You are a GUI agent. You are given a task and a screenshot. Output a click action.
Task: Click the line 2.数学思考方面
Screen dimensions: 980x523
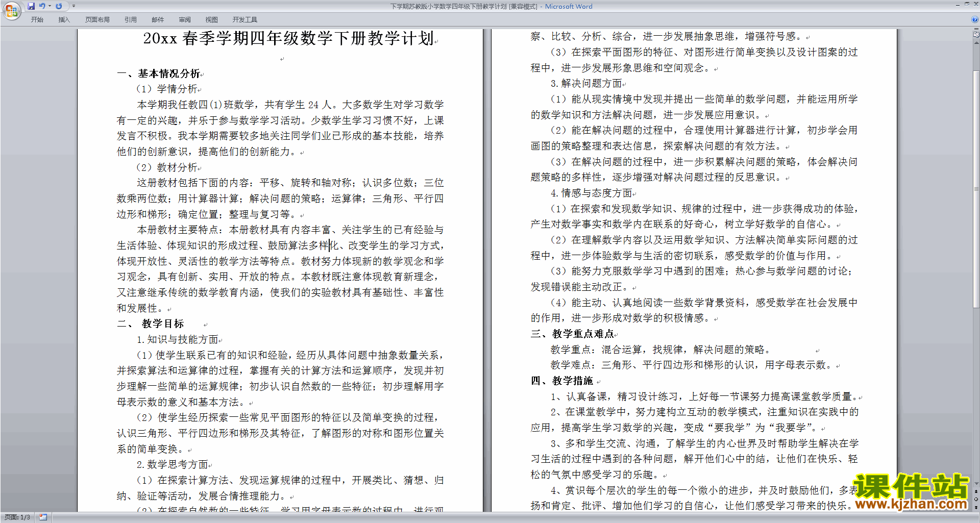[173, 464]
